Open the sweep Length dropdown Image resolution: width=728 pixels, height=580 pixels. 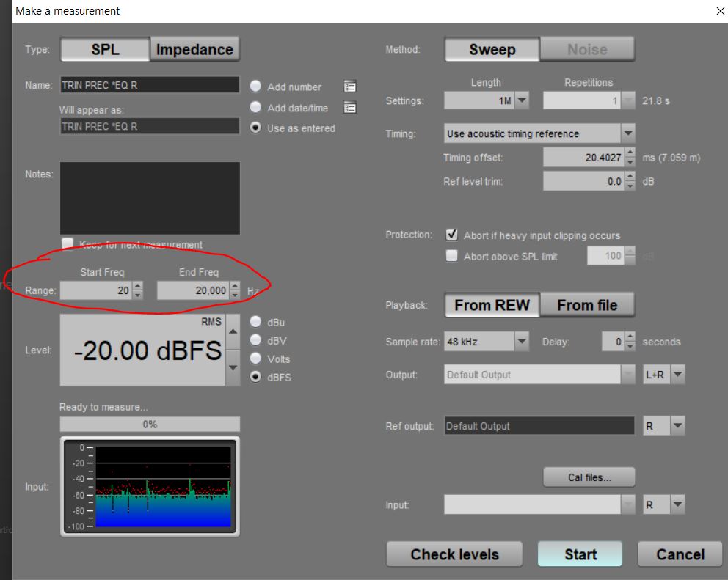point(521,100)
